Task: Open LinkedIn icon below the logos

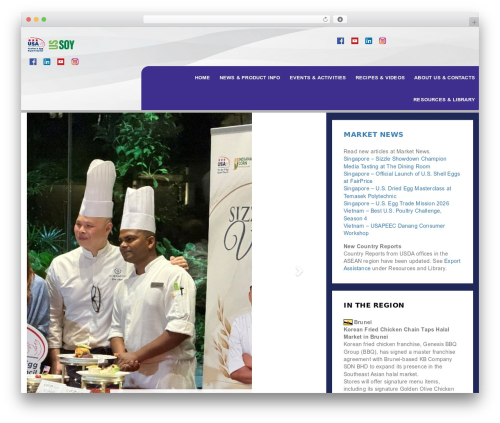Action: 47,62
